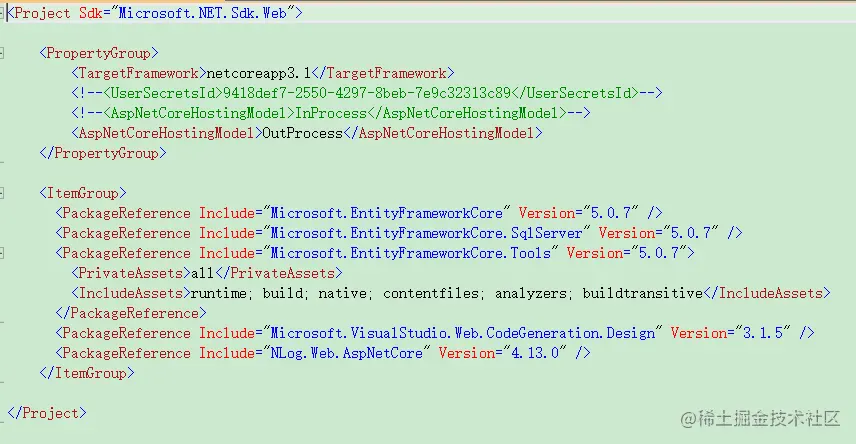Collapse the EntityFrameworkCore.Tools PackageReference block
This screenshot has width=856, height=444.
click(x=2, y=253)
